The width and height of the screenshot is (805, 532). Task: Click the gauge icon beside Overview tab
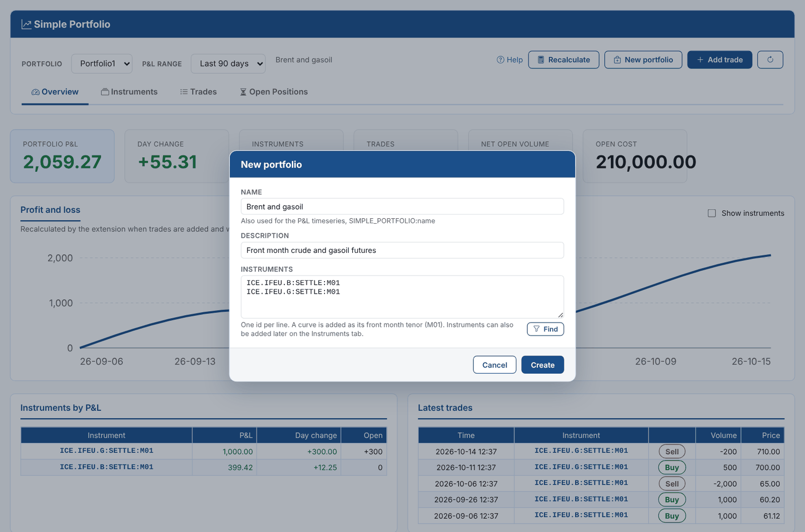click(35, 92)
